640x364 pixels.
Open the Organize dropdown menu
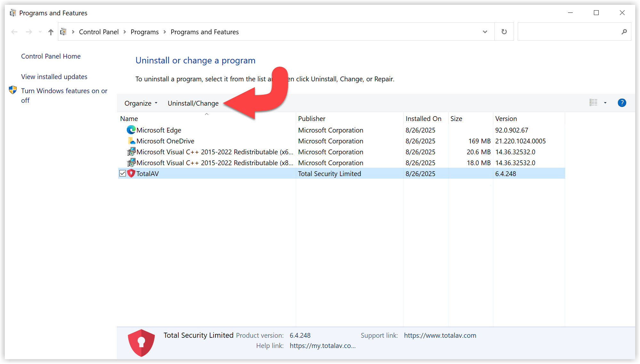[x=141, y=103]
